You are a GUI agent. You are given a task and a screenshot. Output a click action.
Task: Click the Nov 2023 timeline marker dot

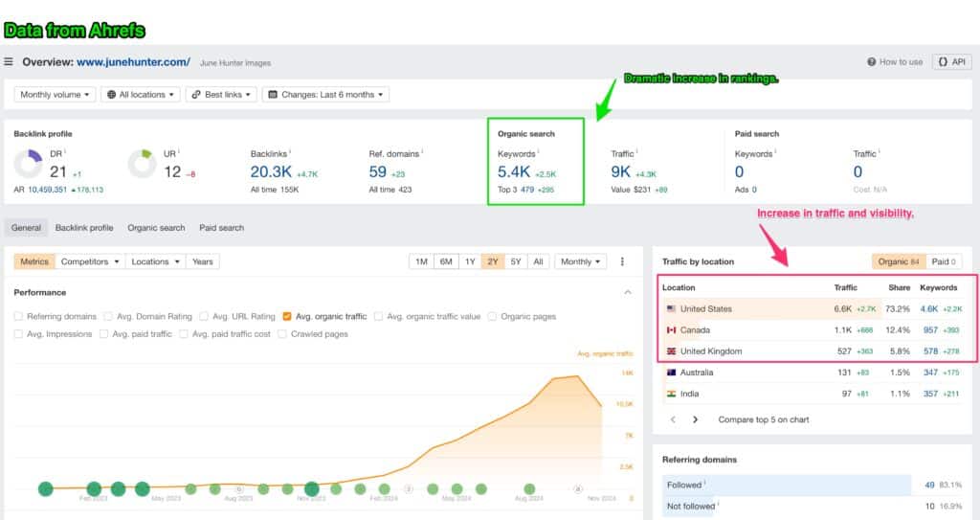(x=311, y=489)
